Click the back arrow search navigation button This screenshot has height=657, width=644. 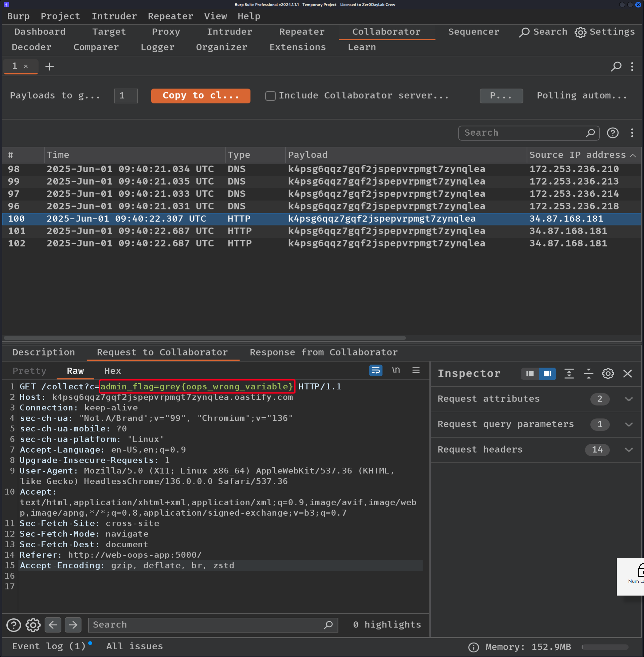(x=53, y=625)
